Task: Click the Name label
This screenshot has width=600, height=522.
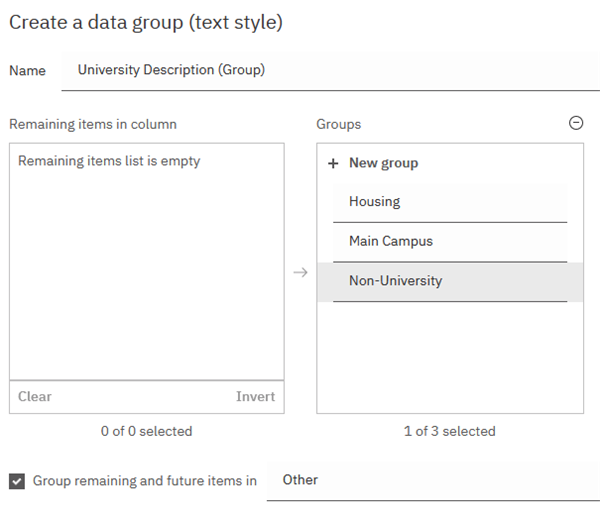Action: click(28, 71)
